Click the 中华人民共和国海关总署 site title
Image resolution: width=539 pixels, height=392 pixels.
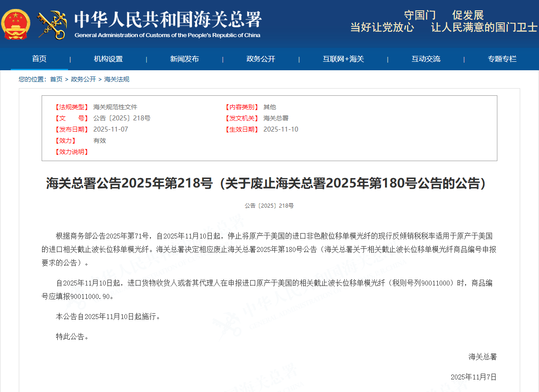click(168, 20)
